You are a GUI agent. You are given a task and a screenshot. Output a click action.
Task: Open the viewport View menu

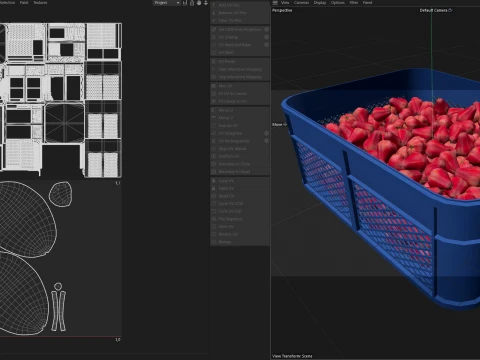(x=285, y=3)
